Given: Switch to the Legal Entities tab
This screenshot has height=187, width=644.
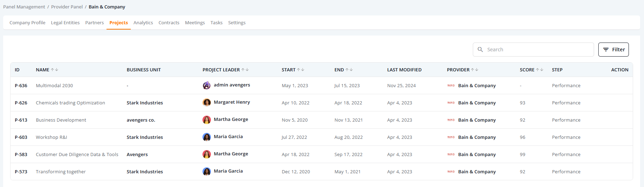Looking at the screenshot, I should click(65, 22).
